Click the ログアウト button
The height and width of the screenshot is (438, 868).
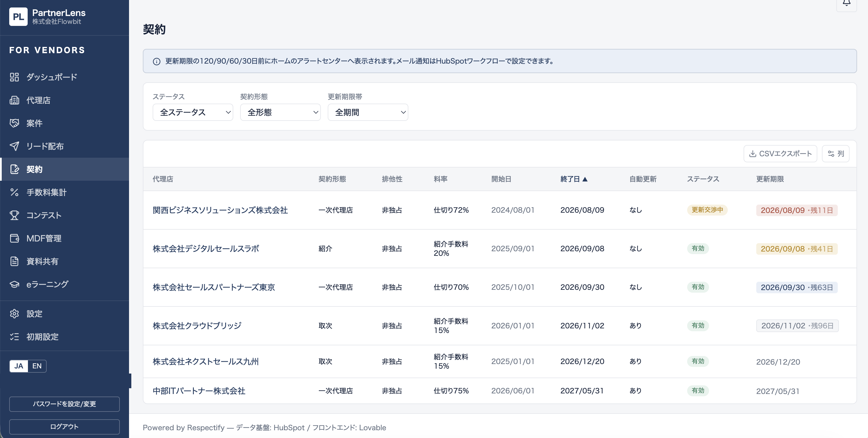point(64,426)
